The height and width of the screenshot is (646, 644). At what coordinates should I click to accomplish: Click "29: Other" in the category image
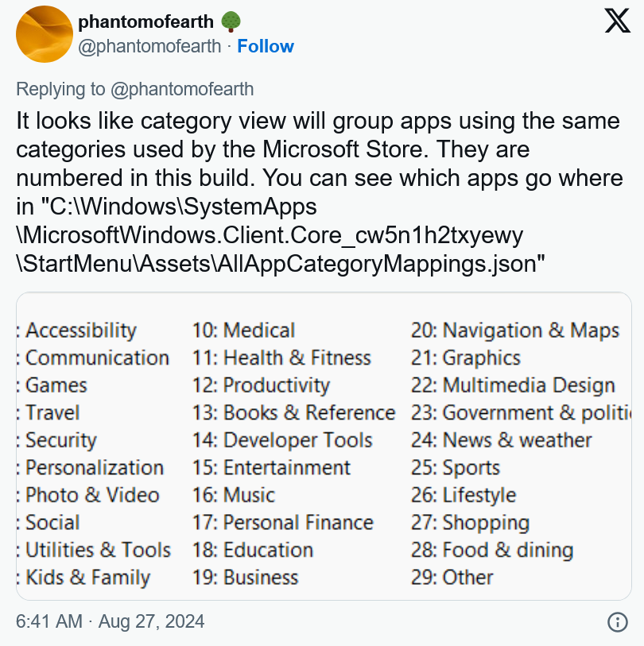pos(452,578)
